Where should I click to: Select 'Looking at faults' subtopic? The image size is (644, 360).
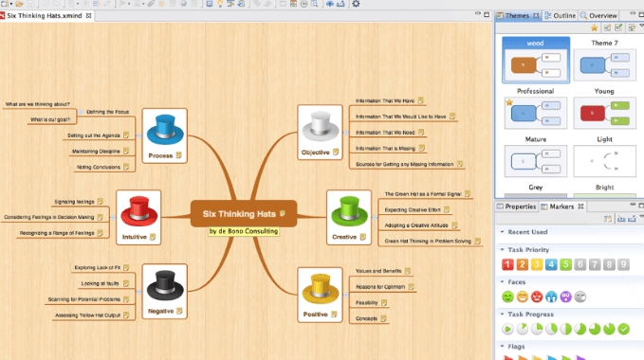pos(100,283)
